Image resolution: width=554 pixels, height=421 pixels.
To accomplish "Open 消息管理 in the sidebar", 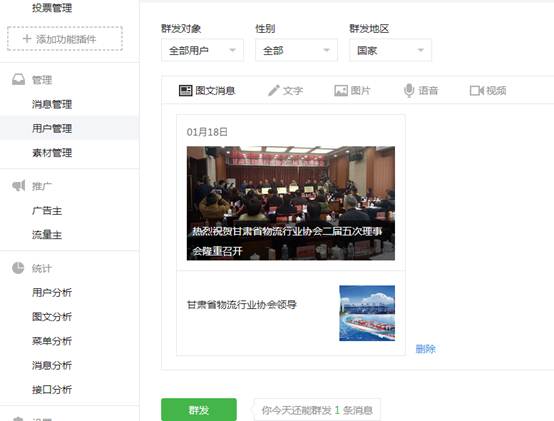I will (x=52, y=104).
